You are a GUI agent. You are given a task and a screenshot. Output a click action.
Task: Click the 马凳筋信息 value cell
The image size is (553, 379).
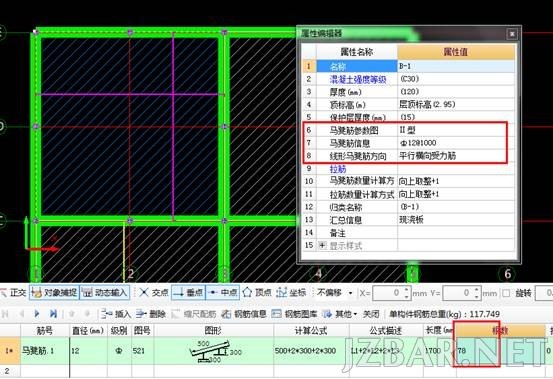[x=456, y=143]
